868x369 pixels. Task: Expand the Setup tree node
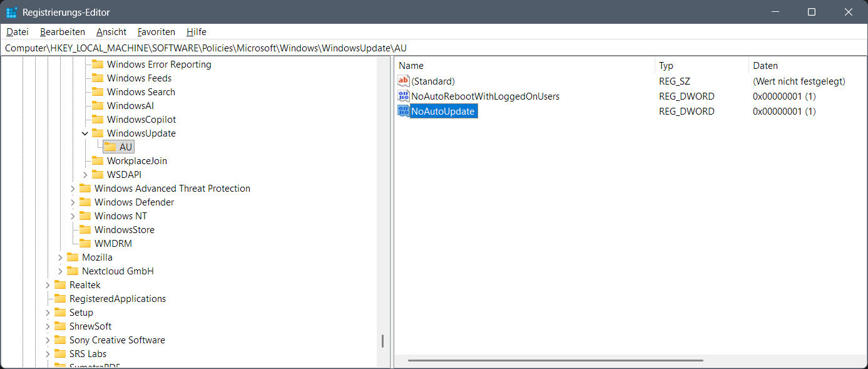(48, 312)
